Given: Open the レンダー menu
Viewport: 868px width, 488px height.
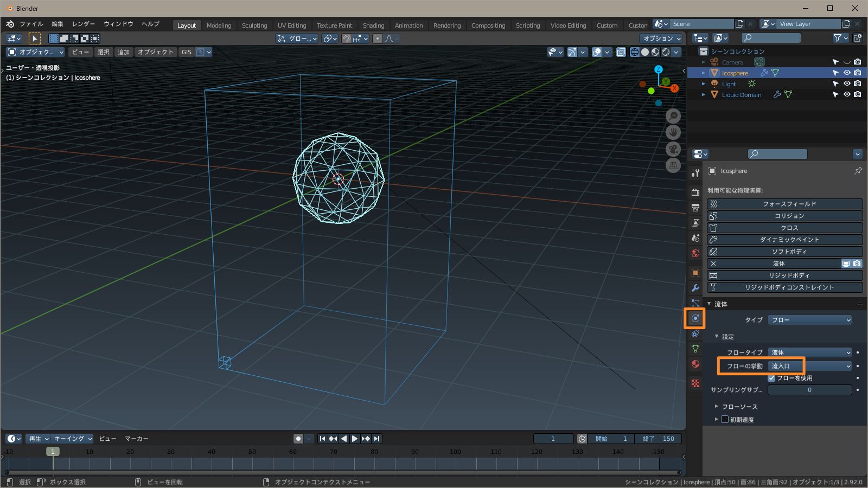Looking at the screenshot, I should 84,24.
